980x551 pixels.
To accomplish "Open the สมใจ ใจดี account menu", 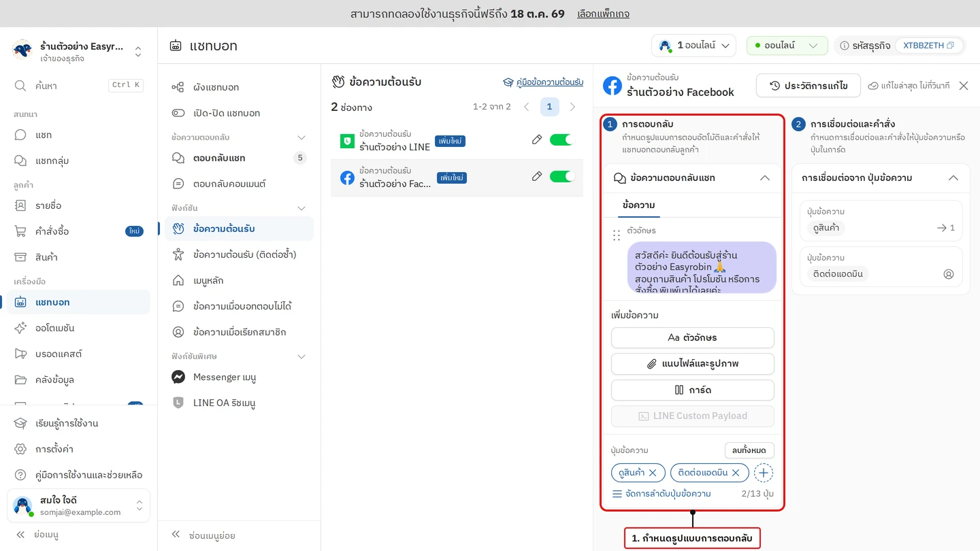I will [x=78, y=506].
